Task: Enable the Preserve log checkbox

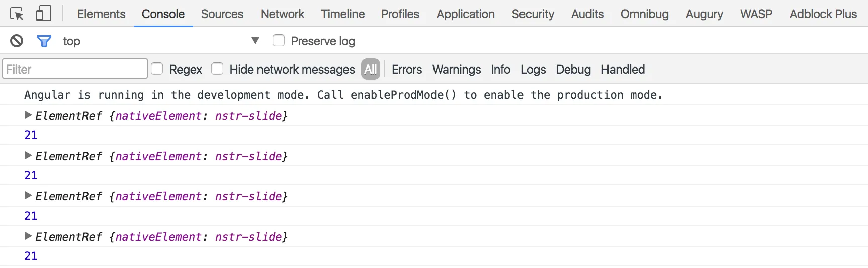Action: [279, 40]
